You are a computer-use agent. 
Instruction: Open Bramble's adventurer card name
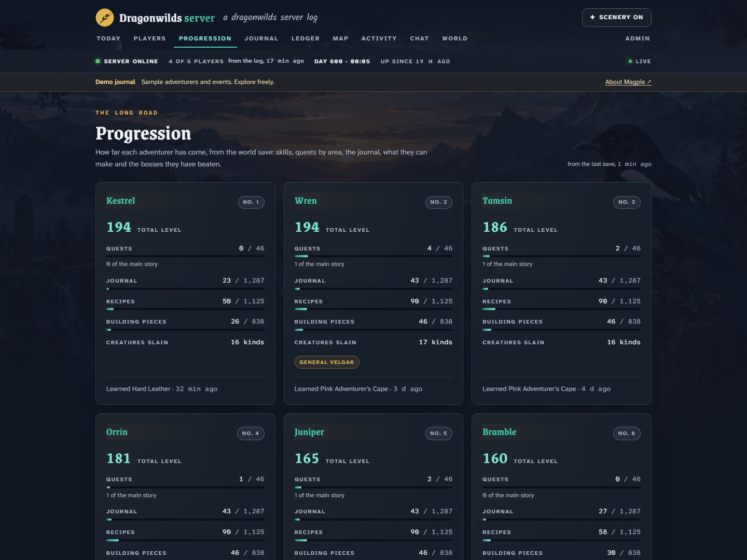coord(500,432)
